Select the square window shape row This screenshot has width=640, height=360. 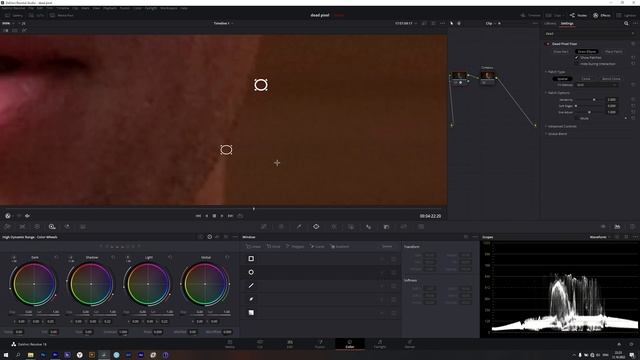(320, 258)
